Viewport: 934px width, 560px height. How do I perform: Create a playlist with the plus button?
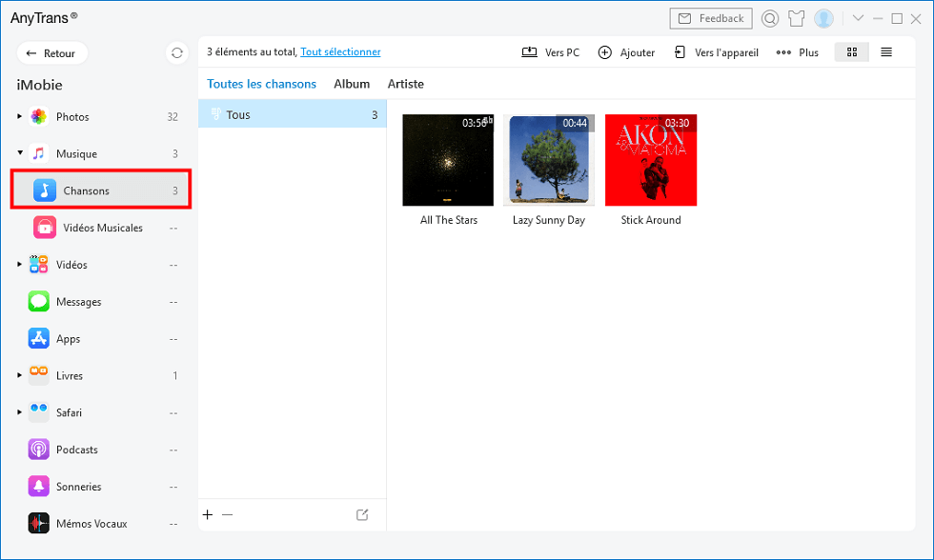coord(207,514)
